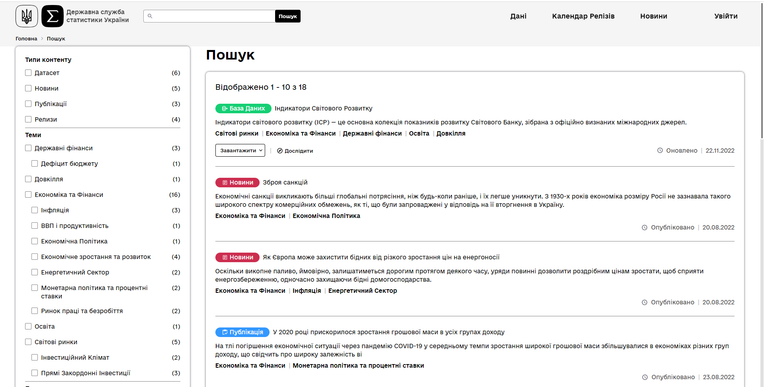Open the У 2020 році прискорилося зростання publication
This screenshot has width=764, height=387.
[x=388, y=332]
